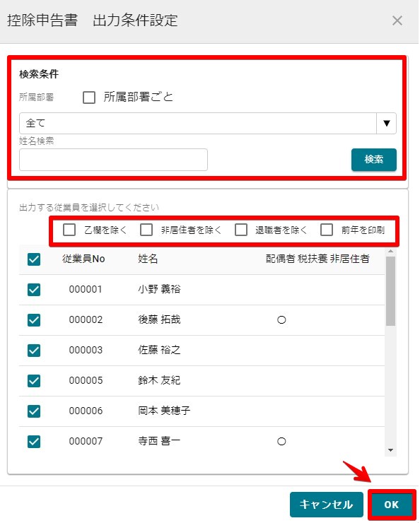Enable the 前年を印刷 checkbox
Image resolution: width=420 pixels, height=523 pixels.
(326, 230)
